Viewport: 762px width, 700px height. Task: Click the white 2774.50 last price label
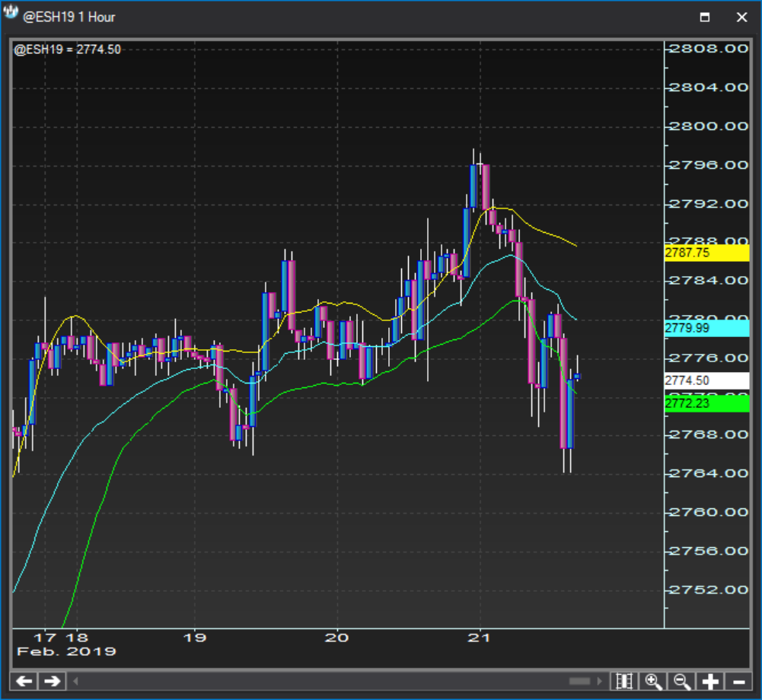[706, 380]
